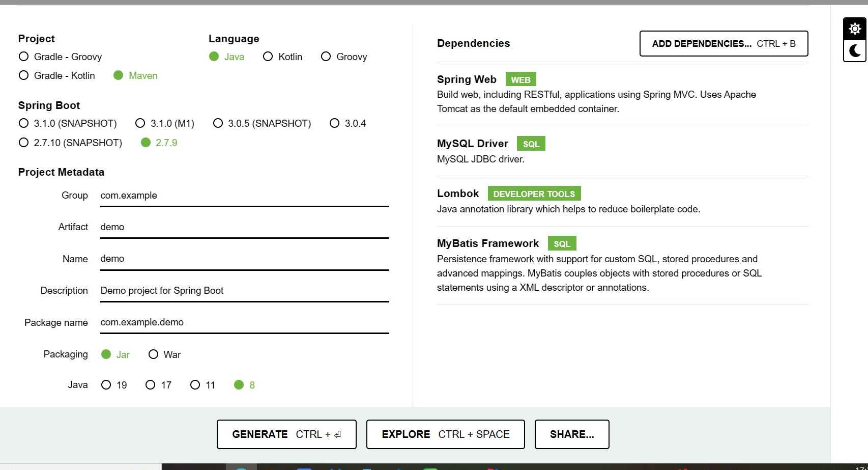
Task: Click the Description input field
Action: pyautogui.click(x=245, y=291)
